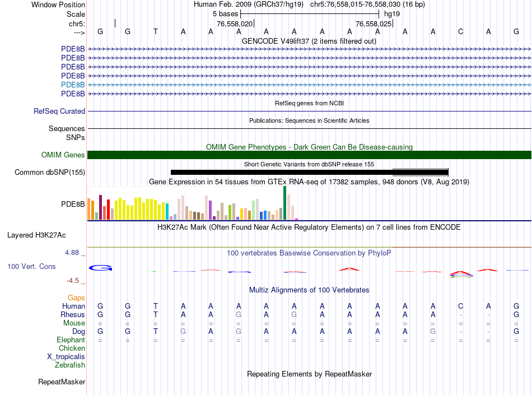Screen dimensions: 532x395
Task: Click the light-blue PDE8B transcript label
Action: [x=73, y=85]
